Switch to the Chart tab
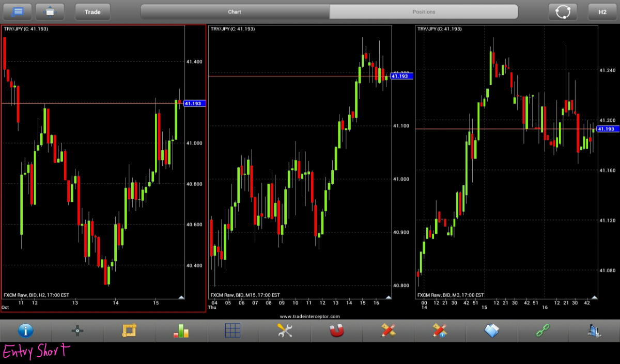 [235, 11]
